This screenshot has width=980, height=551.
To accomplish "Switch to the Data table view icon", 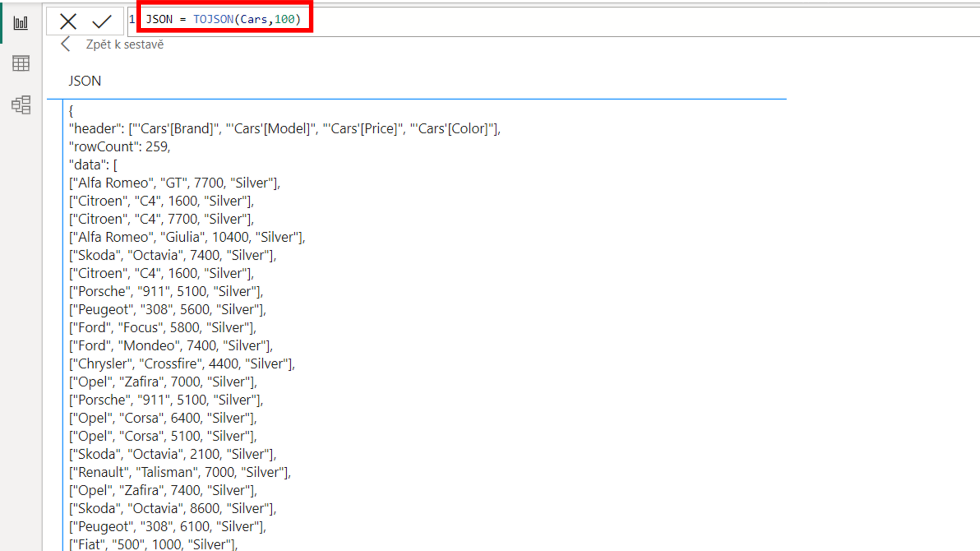I will (21, 63).
